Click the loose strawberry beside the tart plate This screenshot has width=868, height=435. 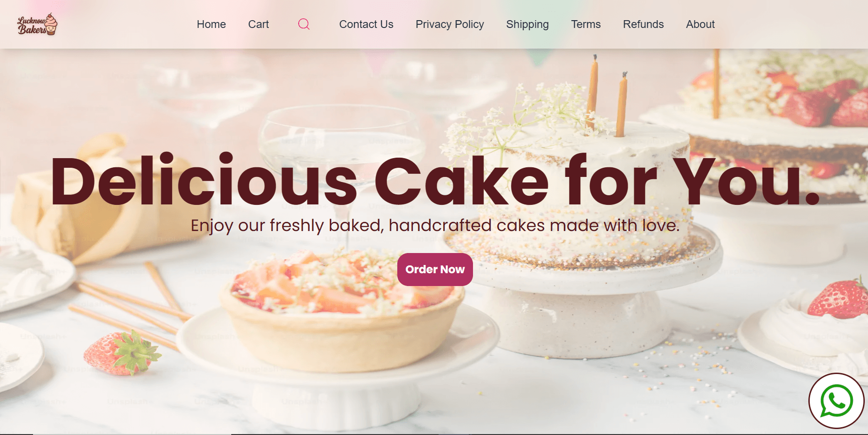point(122,352)
